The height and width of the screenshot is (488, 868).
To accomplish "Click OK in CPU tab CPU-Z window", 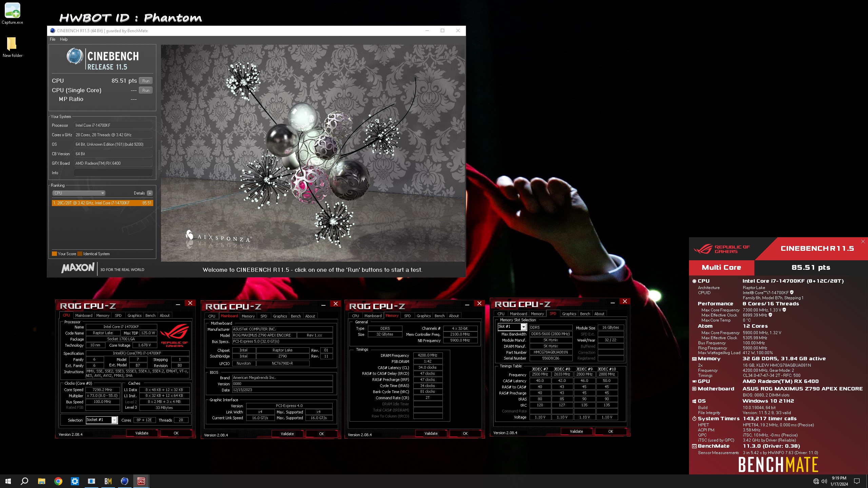I will tap(176, 433).
